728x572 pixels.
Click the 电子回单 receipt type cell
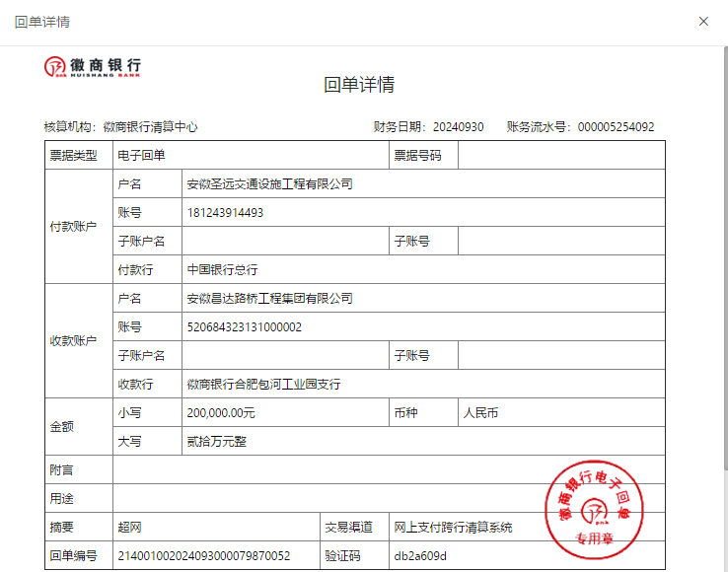coord(141,156)
